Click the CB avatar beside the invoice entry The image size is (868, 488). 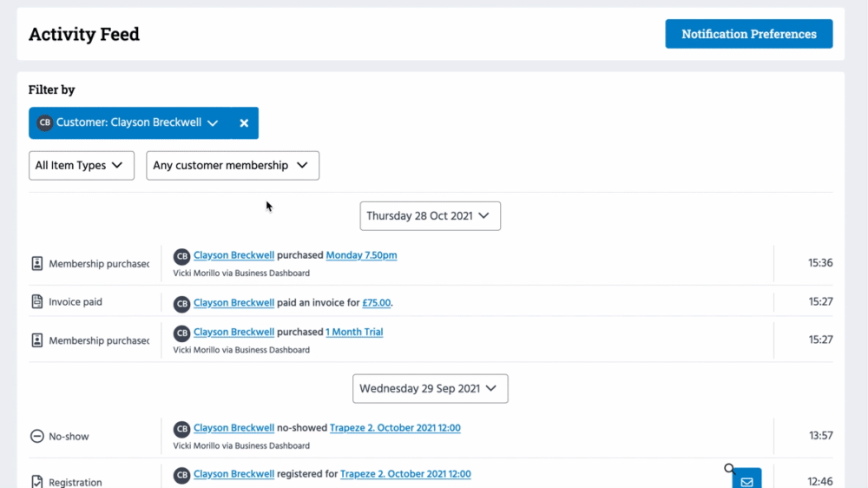pos(181,304)
